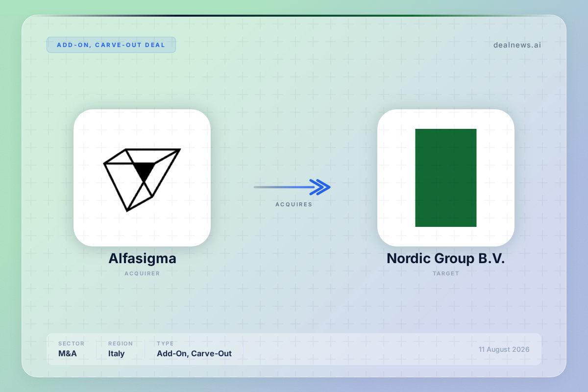Click the TYPE heading
The image size is (588, 392).
165,343
